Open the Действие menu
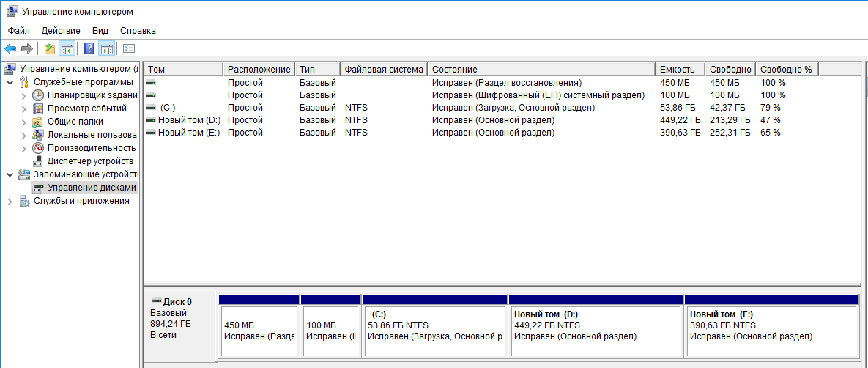This screenshot has height=368, width=868. click(61, 31)
